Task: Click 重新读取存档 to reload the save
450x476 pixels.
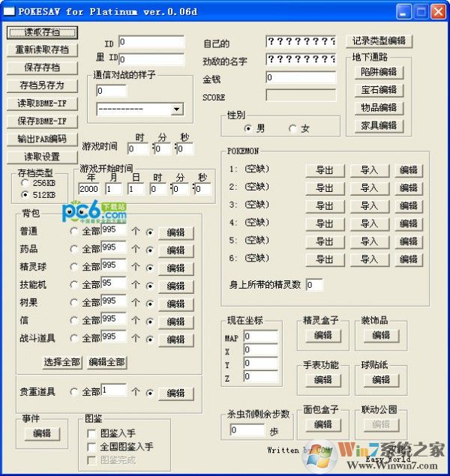Action: [42, 49]
